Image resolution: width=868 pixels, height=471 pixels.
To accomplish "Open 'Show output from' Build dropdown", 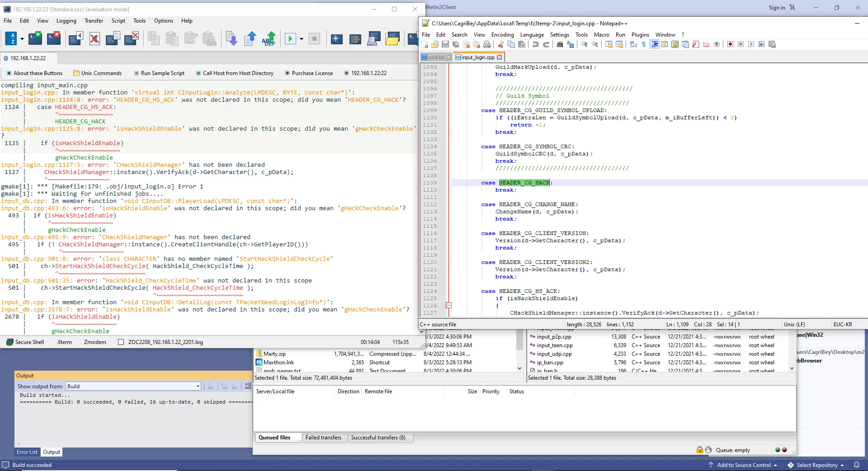I will (x=198, y=386).
